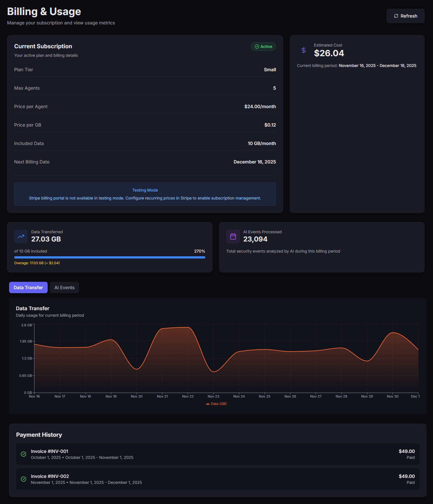Click the $26.04 estimated cost value
This screenshot has height=504, width=433.
pos(329,53)
